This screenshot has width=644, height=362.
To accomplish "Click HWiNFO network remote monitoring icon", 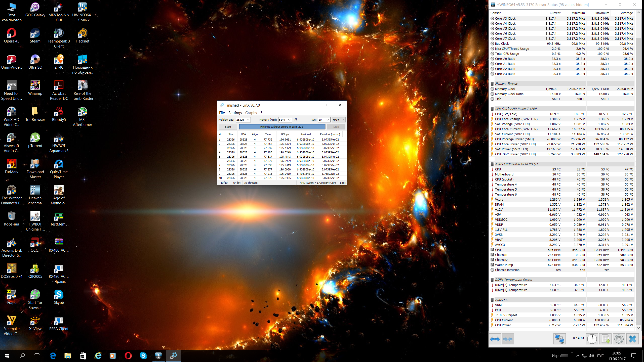I will 559,339.
